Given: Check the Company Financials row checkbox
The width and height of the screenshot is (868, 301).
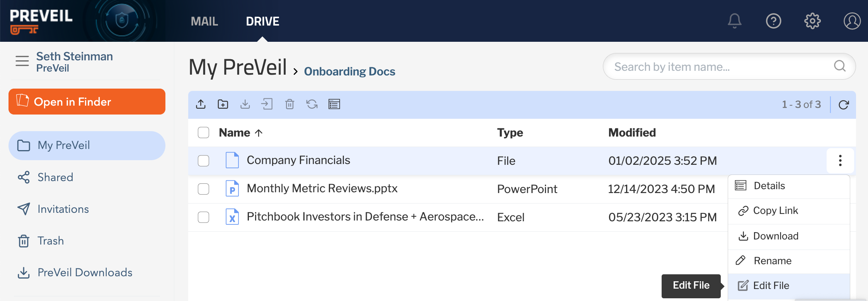Looking at the screenshot, I should (x=203, y=161).
